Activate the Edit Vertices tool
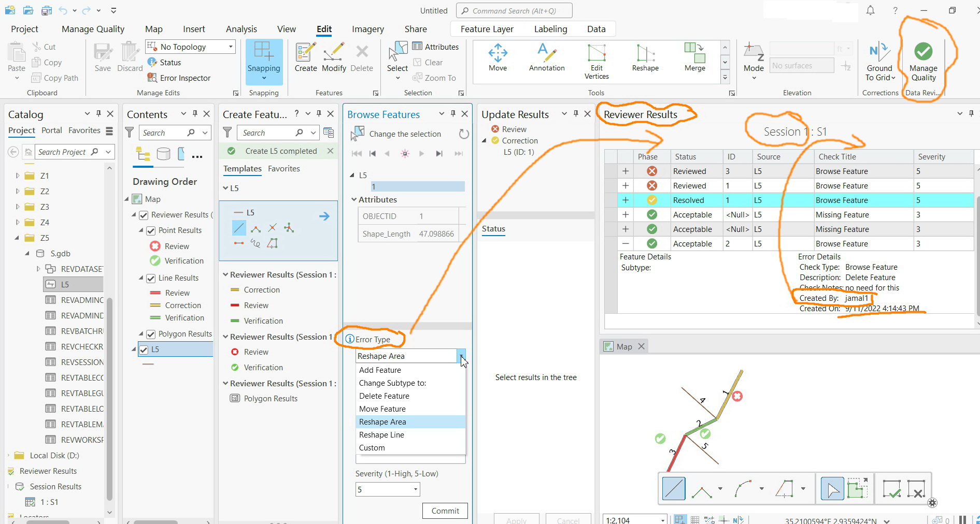The height and width of the screenshot is (524, 980). coord(596,62)
